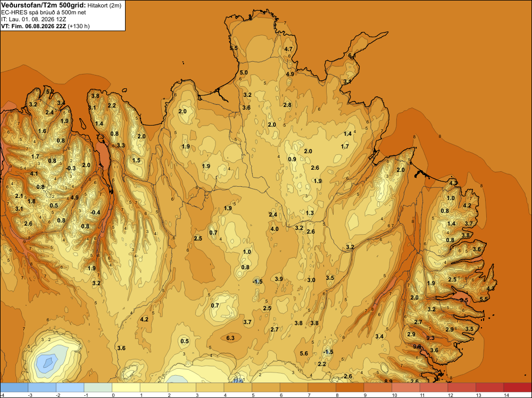Select the 'Hitakort (2m)' title label
532x398 pixels.
104,5
